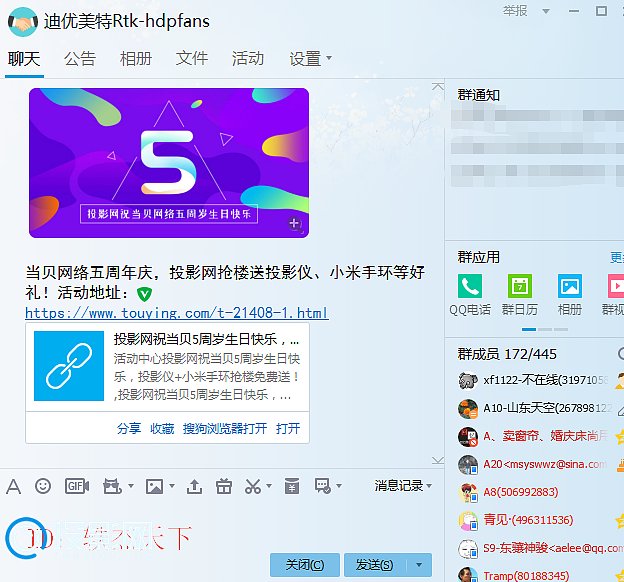
Task: Switch to the 相册 tab
Action: point(136,59)
